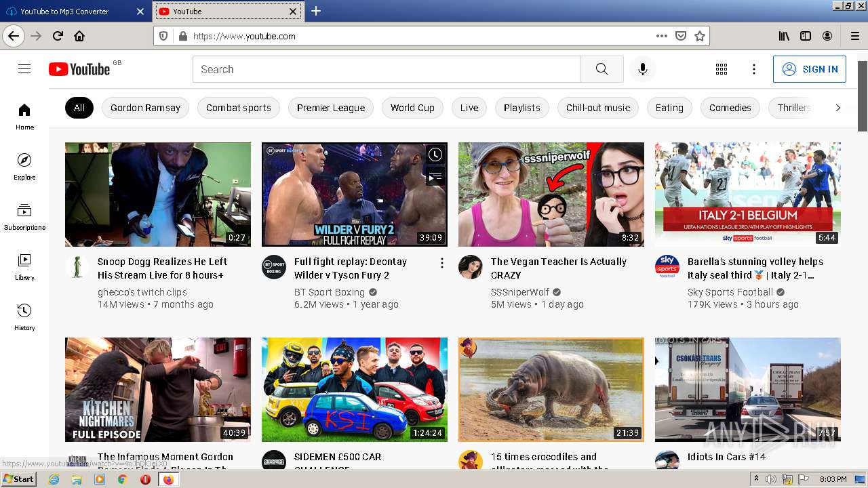
Task: Start a search with the magnifier button
Action: point(602,69)
